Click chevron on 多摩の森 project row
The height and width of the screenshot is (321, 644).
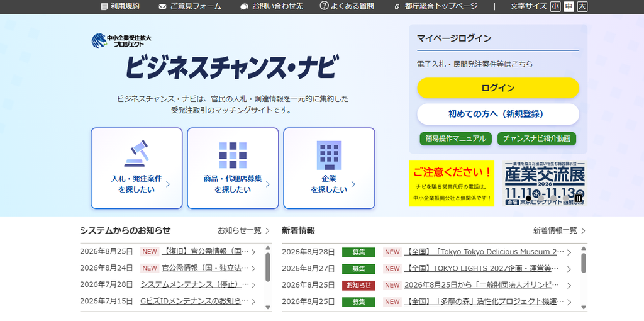569,302
